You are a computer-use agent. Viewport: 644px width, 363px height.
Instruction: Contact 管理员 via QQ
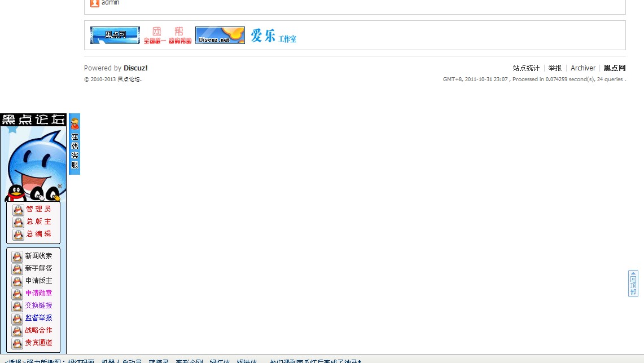point(38,209)
